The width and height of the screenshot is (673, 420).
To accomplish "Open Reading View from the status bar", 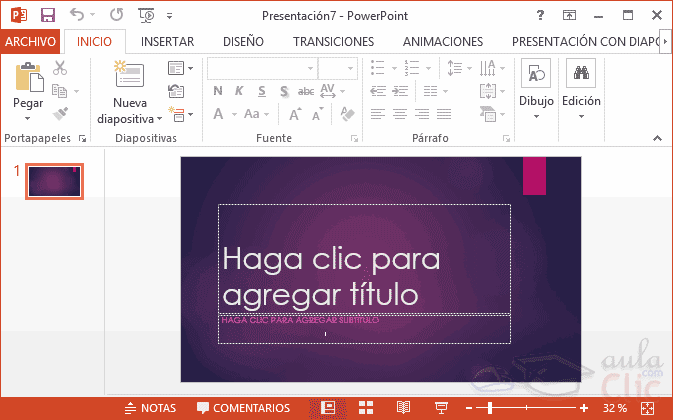I will tap(403, 408).
